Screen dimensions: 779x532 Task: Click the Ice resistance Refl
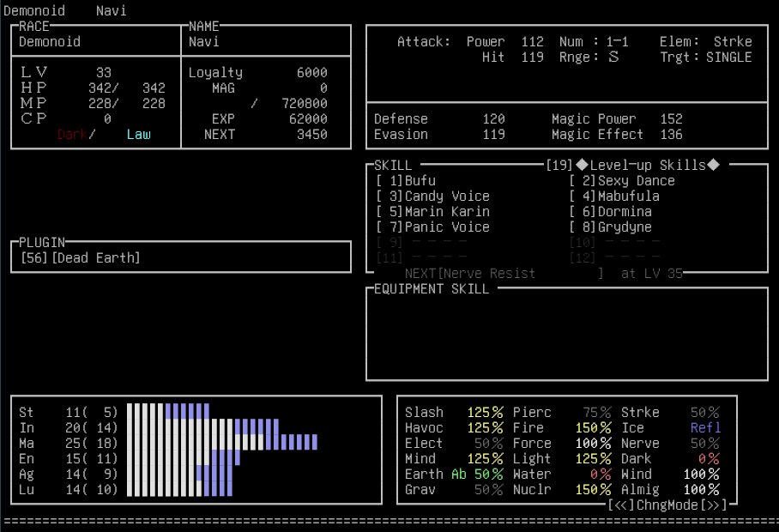coord(705,427)
